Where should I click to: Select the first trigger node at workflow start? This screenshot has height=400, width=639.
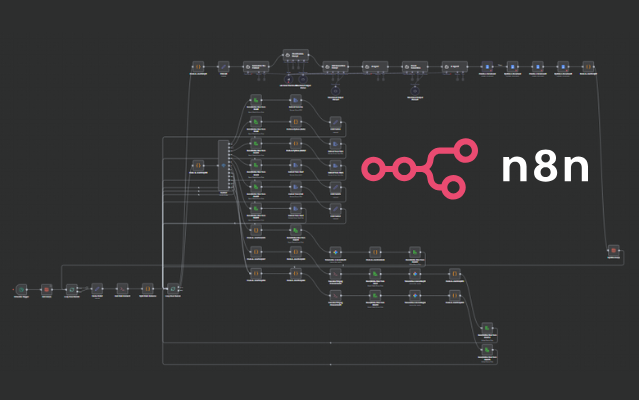pos(21,289)
